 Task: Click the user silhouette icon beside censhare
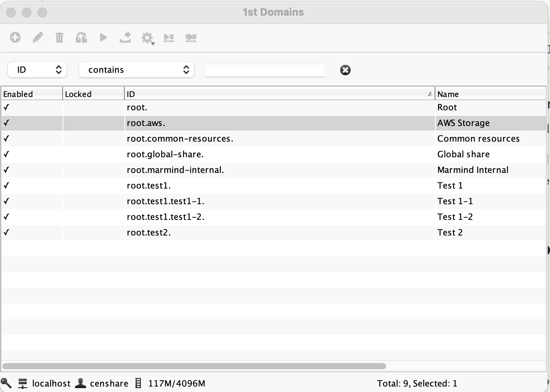[81, 383]
